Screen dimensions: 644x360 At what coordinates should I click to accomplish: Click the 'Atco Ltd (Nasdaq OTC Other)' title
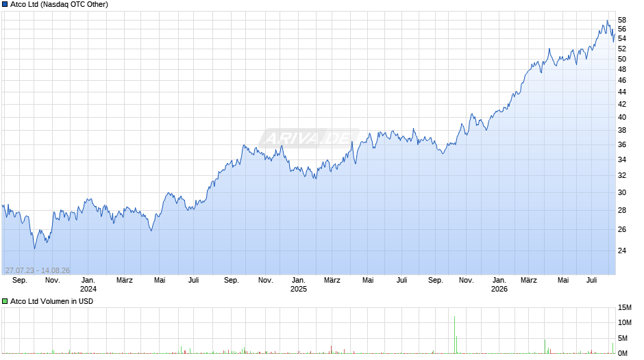pyautogui.click(x=59, y=5)
